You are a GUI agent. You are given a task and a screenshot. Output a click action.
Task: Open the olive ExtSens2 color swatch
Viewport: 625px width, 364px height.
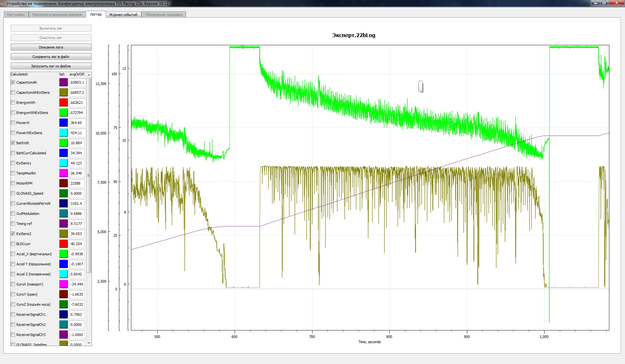[63, 234]
